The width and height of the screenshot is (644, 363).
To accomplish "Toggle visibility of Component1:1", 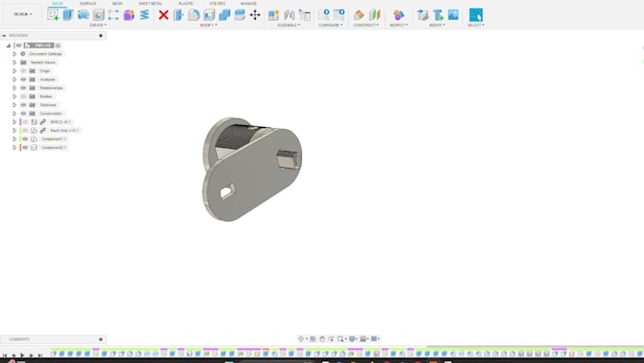I will coord(25,139).
